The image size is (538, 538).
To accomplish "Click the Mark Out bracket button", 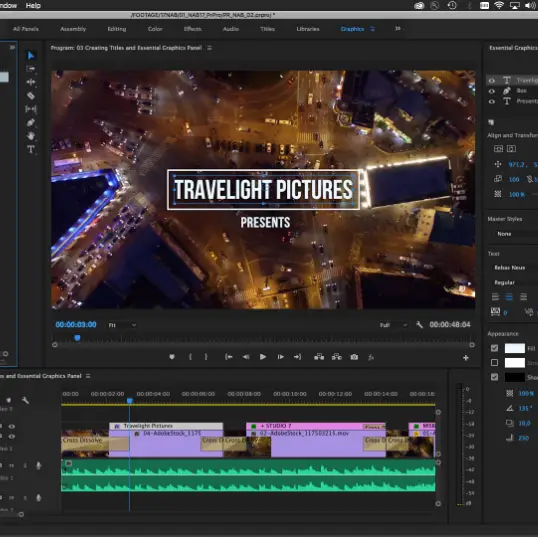I will pyautogui.click(x=206, y=357).
